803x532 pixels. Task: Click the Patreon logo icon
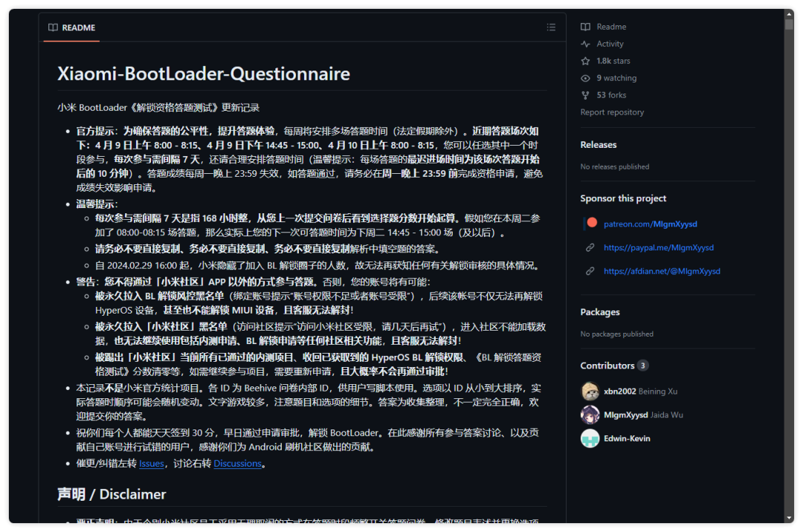592,223
